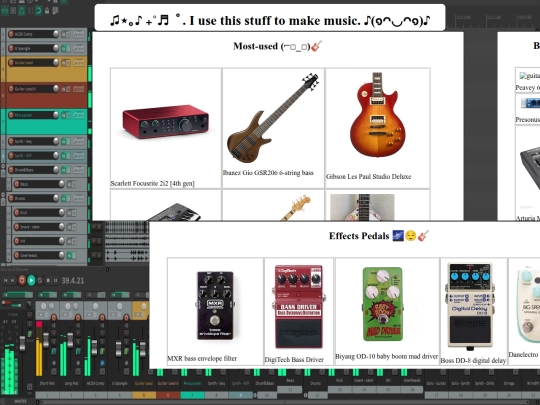Select mixer strip number 5 for Guitar Lead
This screenshot has width=540, height=405.
144,395
